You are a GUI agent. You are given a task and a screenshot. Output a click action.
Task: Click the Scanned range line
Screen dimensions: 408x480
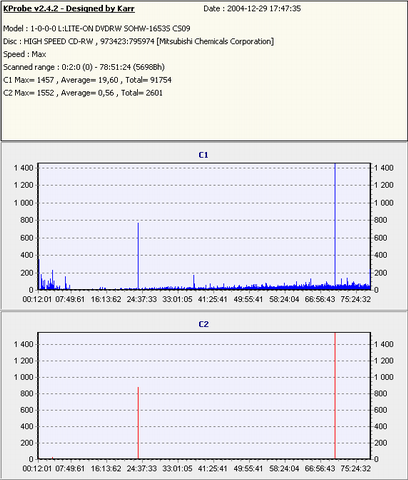pos(84,67)
